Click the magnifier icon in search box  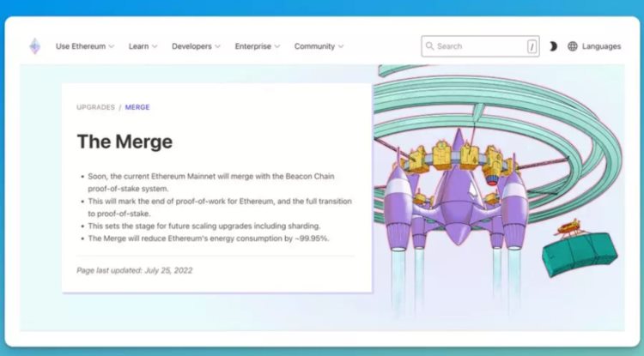pyautogui.click(x=429, y=46)
